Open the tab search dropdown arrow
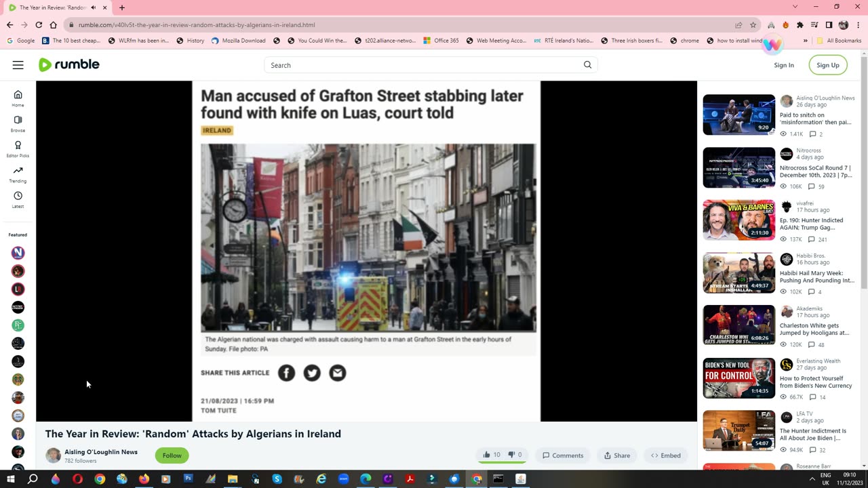 pyautogui.click(x=795, y=7)
